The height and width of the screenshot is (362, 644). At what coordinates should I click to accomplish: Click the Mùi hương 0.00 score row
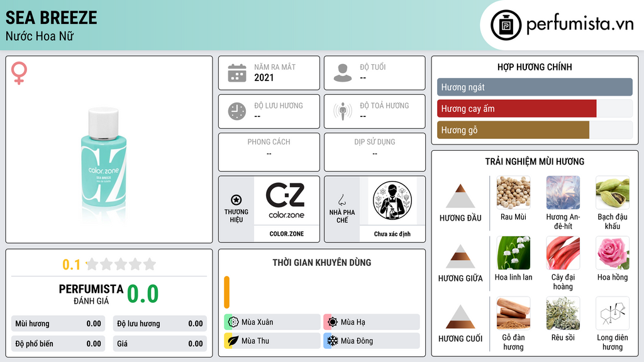(x=58, y=324)
